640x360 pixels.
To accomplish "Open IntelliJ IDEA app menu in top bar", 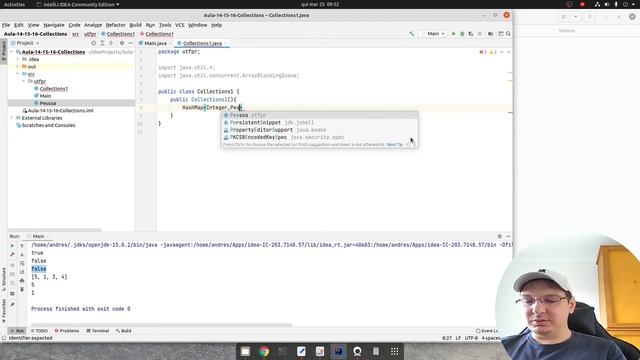I will [78, 4].
